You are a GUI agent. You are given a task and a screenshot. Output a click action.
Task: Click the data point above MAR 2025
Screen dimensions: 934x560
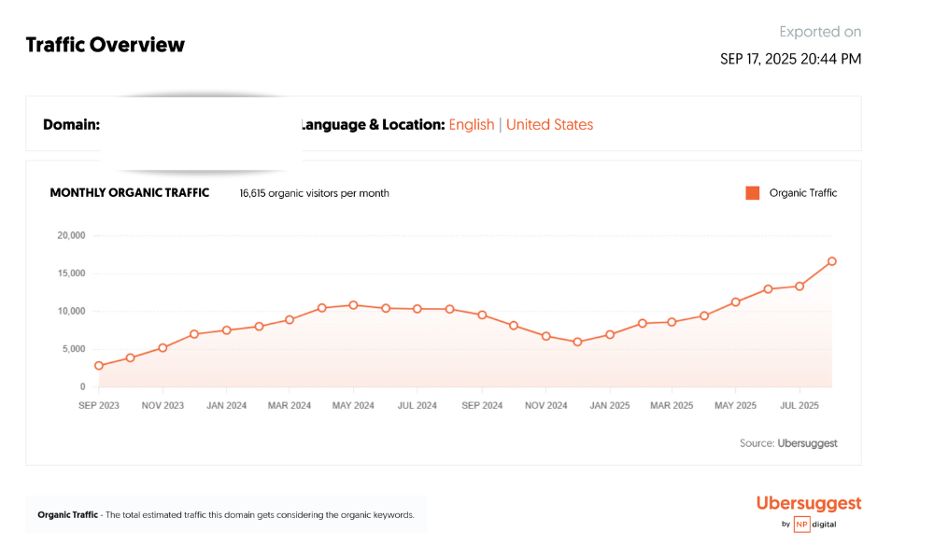(672, 322)
